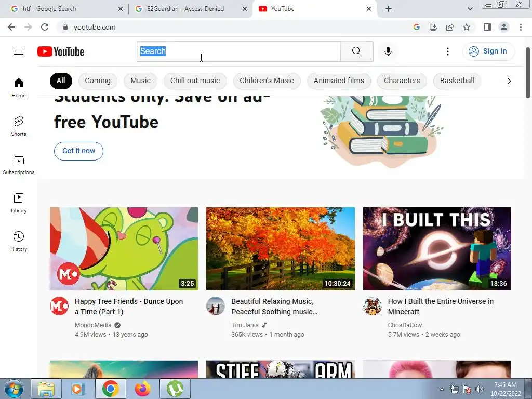Open Beautiful Relaxing Music video title
This screenshot has width=532, height=399.
tap(274, 307)
